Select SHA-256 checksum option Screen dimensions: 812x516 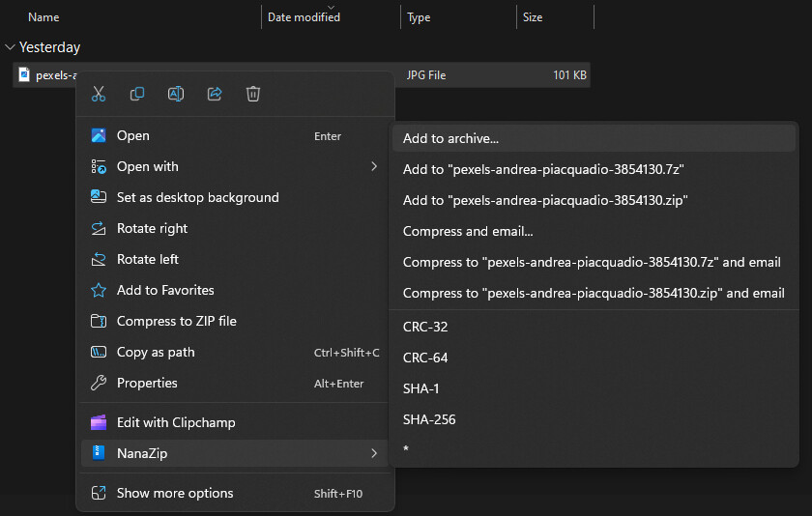pos(429,419)
